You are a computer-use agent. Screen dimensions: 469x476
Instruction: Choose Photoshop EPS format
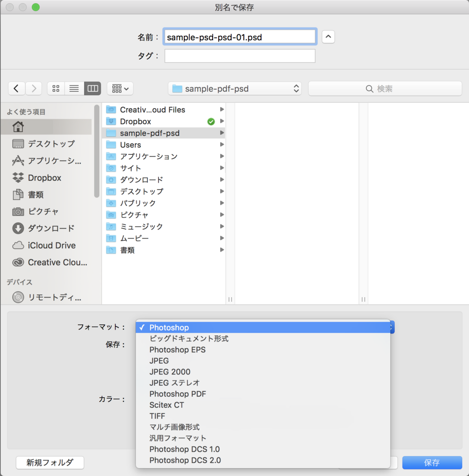point(263,350)
